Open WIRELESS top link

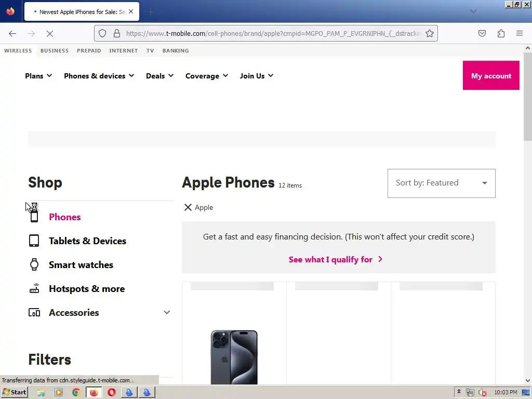click(x=18, y=50)
